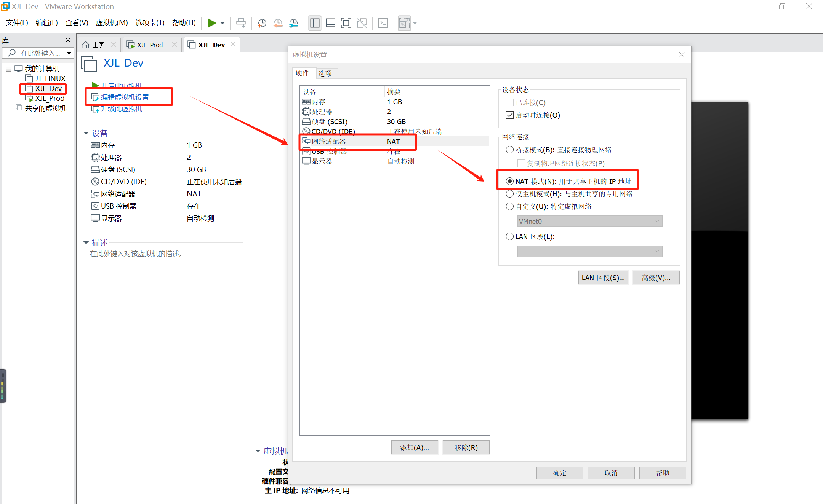
Task: Select XJL_Prod in the library tree
Action: (50, 98)
